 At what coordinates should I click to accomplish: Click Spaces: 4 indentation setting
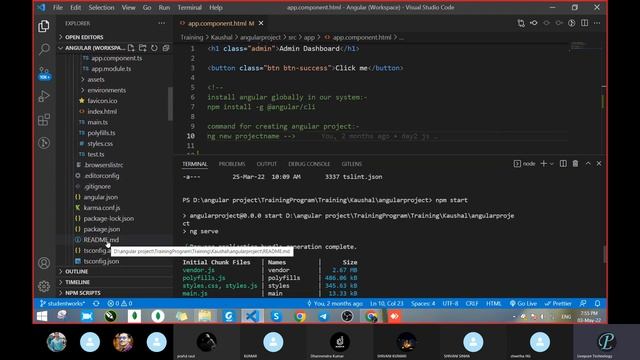click(423, 303)
